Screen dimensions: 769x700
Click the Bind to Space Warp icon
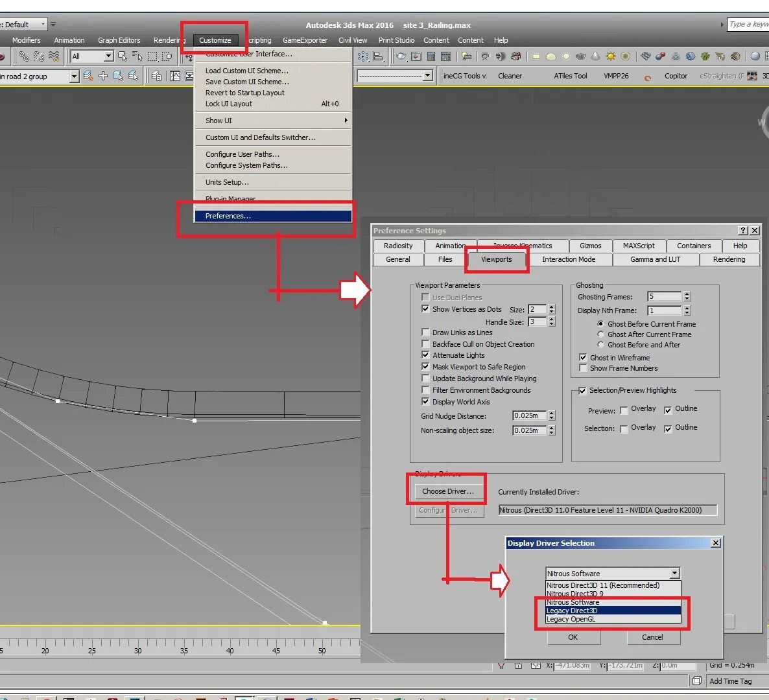coord(54,56)
